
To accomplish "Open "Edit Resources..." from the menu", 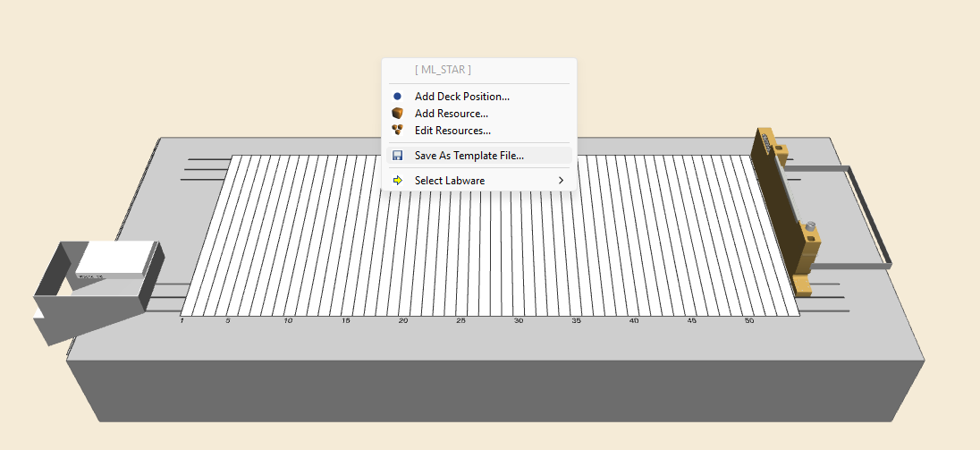I will click(452, 131).
